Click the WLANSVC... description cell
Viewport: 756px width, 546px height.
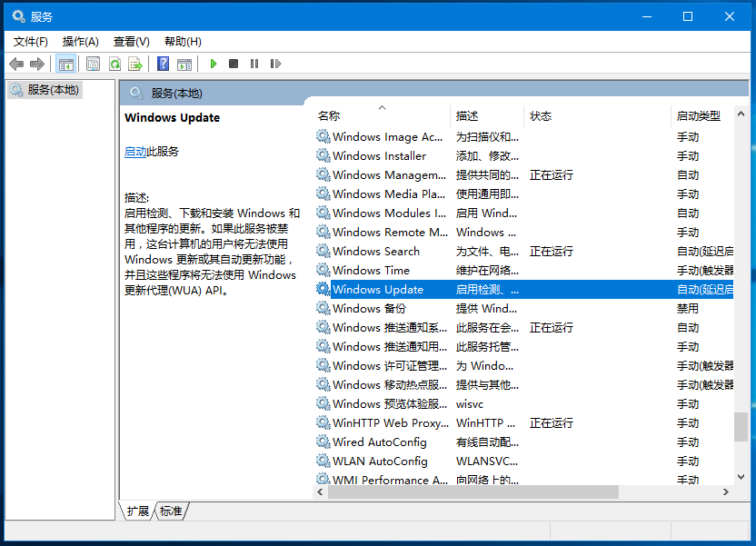487,462
